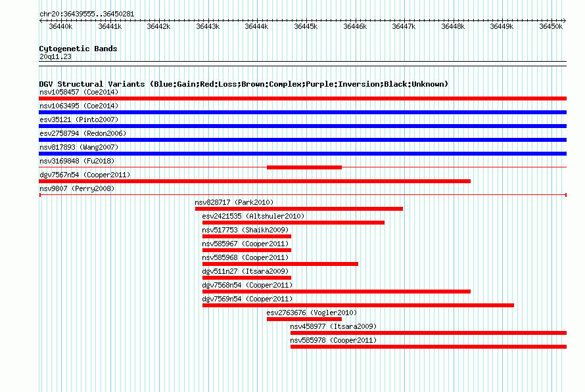Open the nsv517753 (Shaikh2009) red bar
Image resolution: width=585 pixels, height=392 pixels.
click(246, 236)
